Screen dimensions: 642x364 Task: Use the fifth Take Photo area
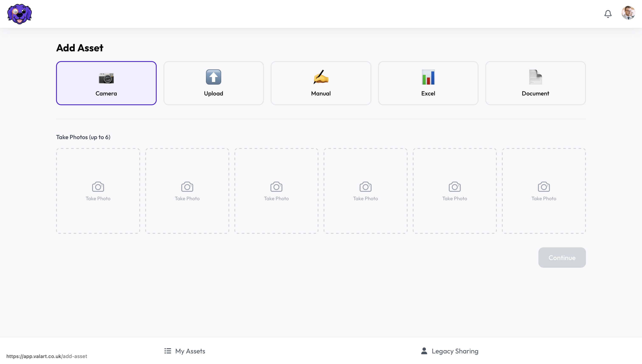click(x=455, y=190)
